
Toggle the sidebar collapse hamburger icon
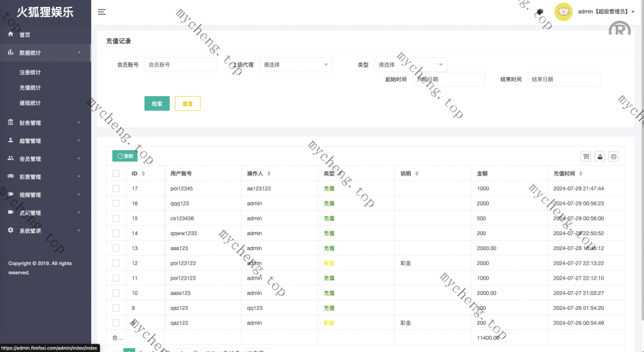point(102,11)
